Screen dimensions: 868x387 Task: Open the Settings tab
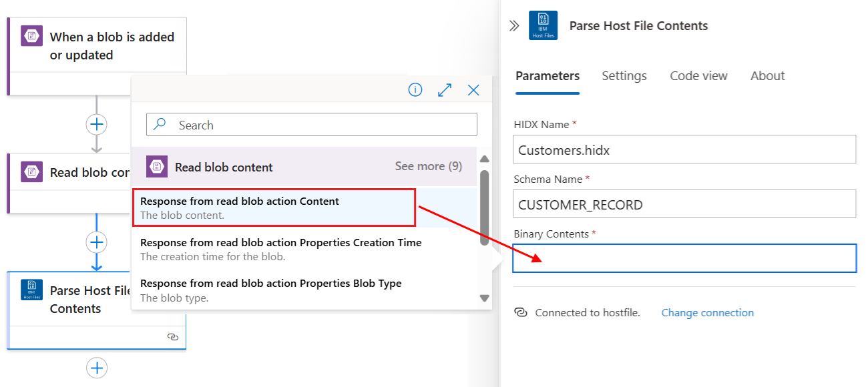[624, 76]
